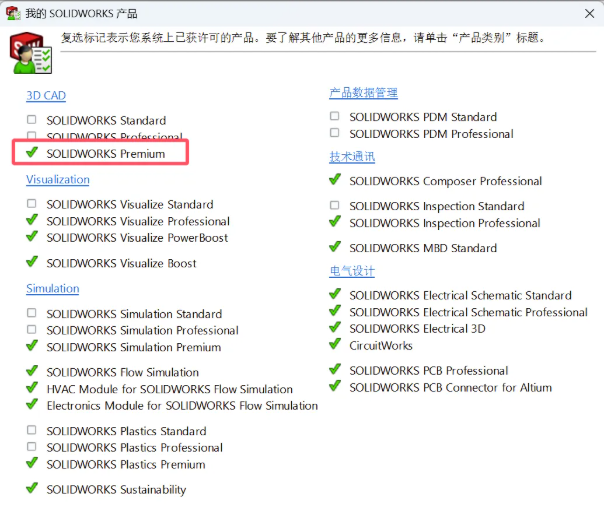Click check mark for Electronics Module
This screenshot has height=527, width=604.
[32, 404]
